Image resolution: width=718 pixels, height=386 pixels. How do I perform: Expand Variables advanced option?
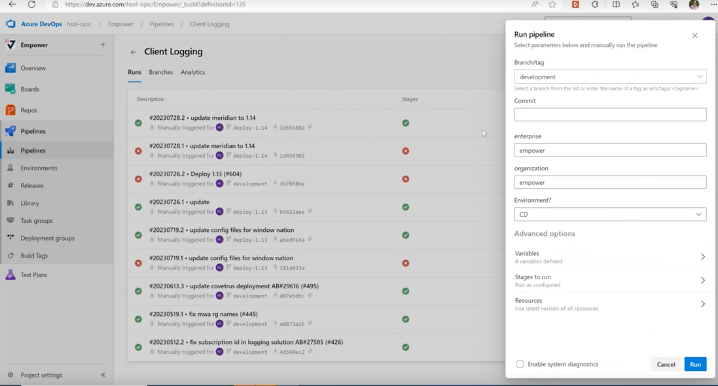pos(610,257)
